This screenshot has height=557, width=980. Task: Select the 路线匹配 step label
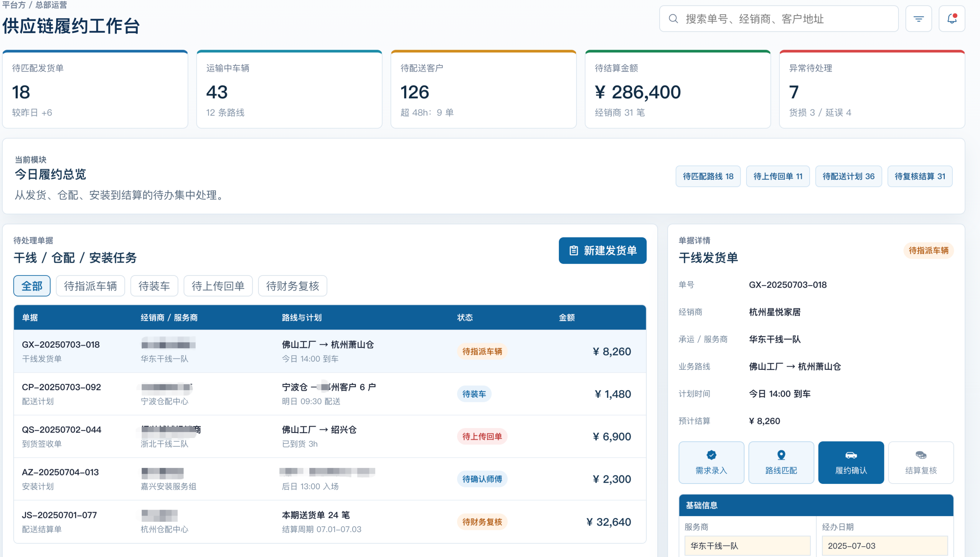[781, 471]
